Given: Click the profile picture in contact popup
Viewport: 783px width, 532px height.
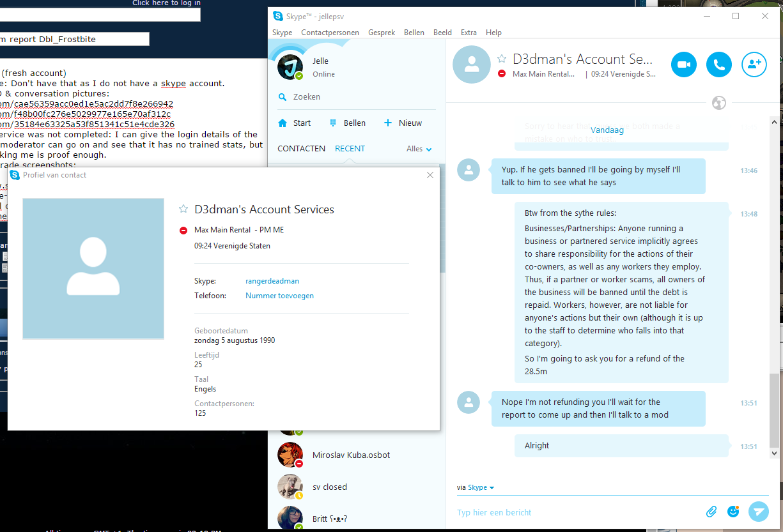Looking at the screenshot, I should [93, 268].
